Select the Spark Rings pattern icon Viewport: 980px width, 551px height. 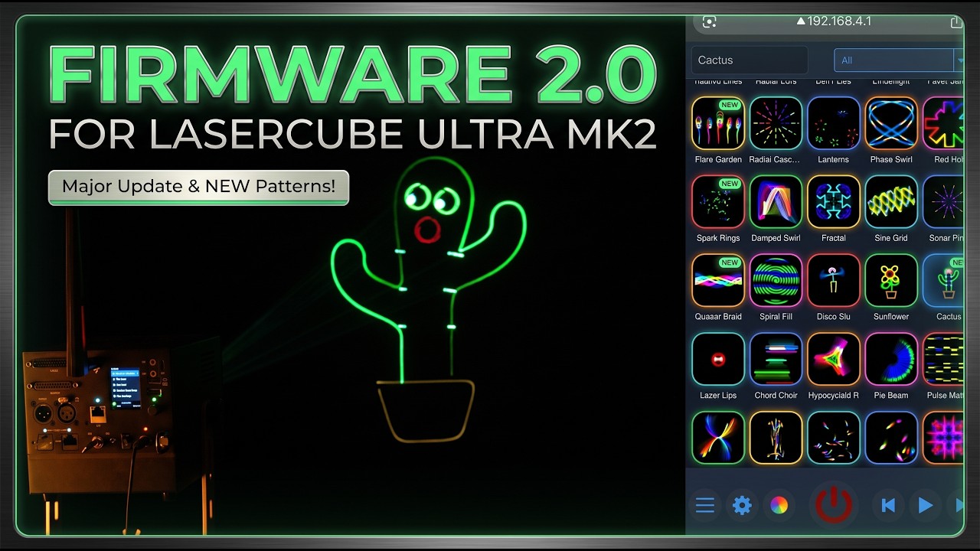pyautogui.click(x=718, y=201)
